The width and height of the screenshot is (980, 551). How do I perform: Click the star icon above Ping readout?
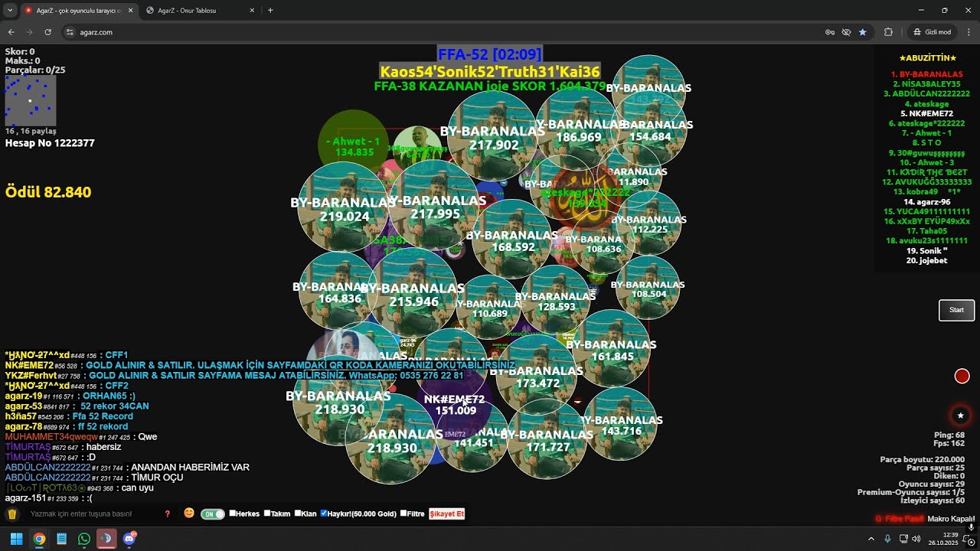click(960, 416)
